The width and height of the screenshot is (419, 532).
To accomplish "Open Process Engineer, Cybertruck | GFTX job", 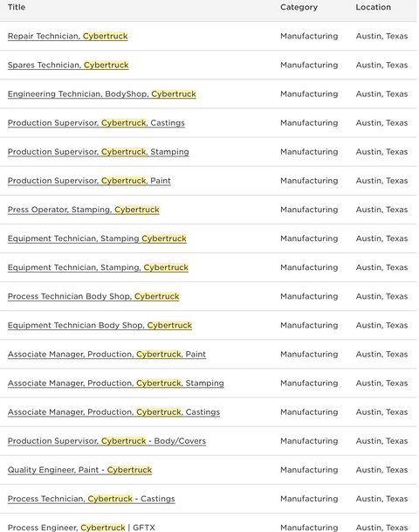I will point(81,528).
